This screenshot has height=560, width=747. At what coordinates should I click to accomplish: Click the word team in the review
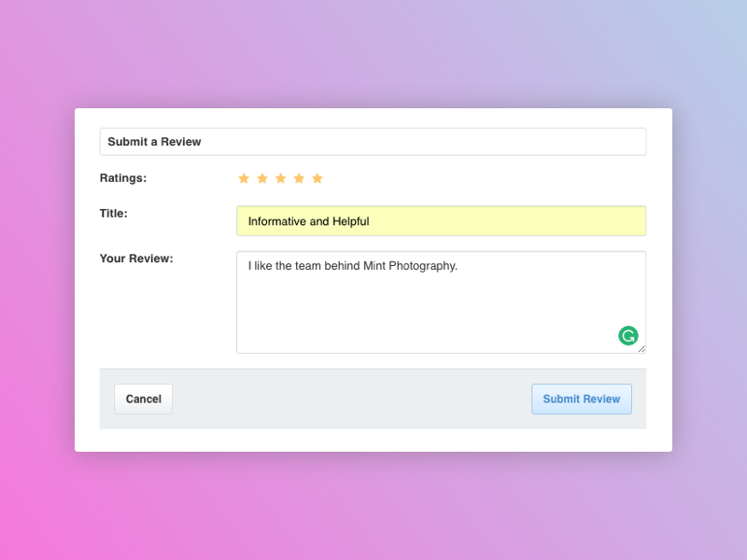click(x=308, y=266)
